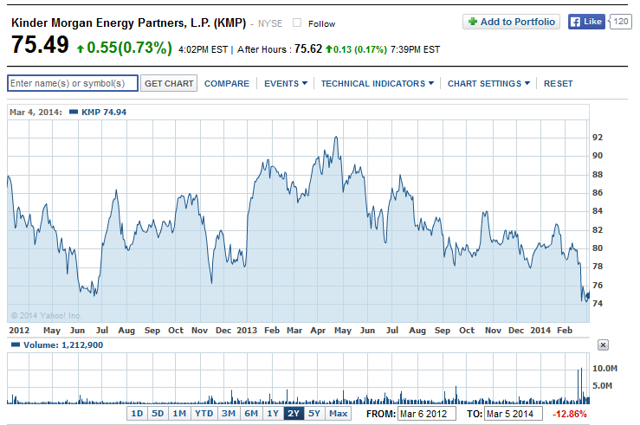Click the May 2013 price peak on chart

336,138
